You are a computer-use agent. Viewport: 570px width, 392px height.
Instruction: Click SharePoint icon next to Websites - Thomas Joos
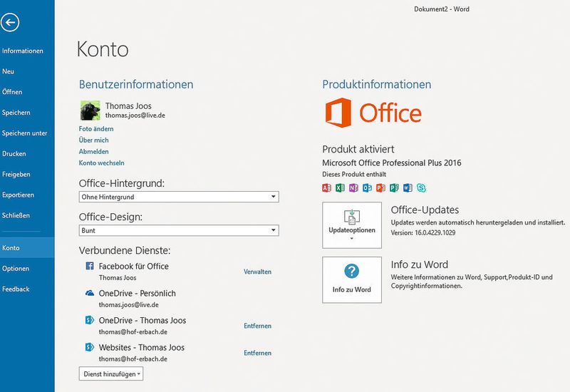[90, 347]
